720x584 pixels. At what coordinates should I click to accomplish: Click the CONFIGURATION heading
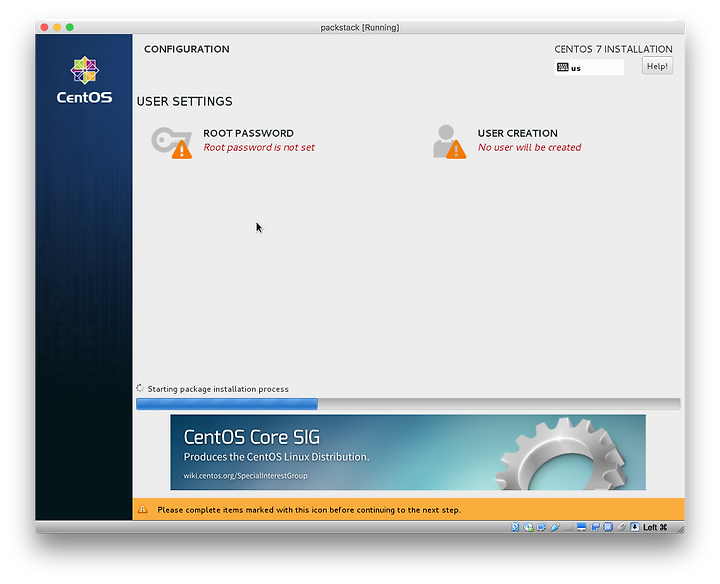coord(186,49)
